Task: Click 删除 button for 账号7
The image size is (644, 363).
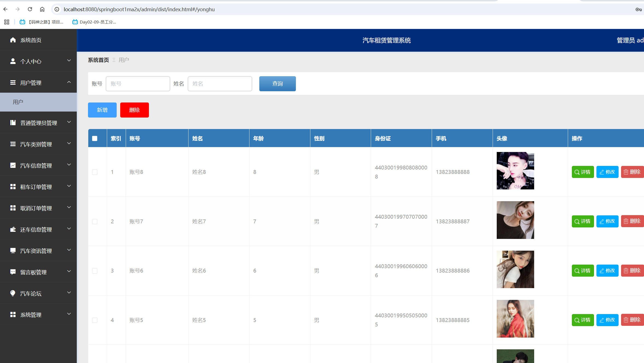Action: tap(633, 221)
